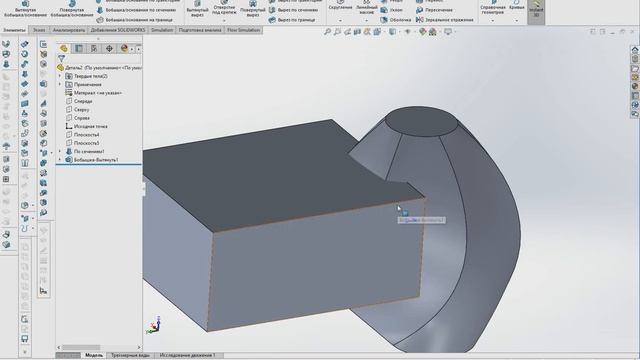
Task: Click the Повернутая бобышка/основание tool
Action: point(72,9)
